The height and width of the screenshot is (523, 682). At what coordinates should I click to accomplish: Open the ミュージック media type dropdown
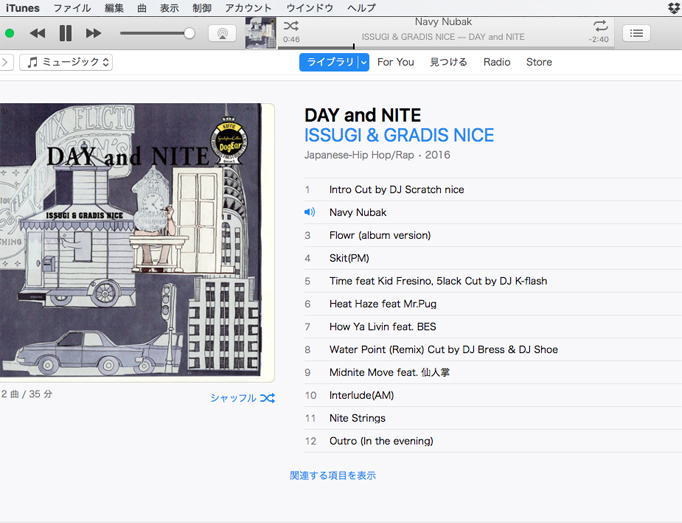(x=66, y=62)
